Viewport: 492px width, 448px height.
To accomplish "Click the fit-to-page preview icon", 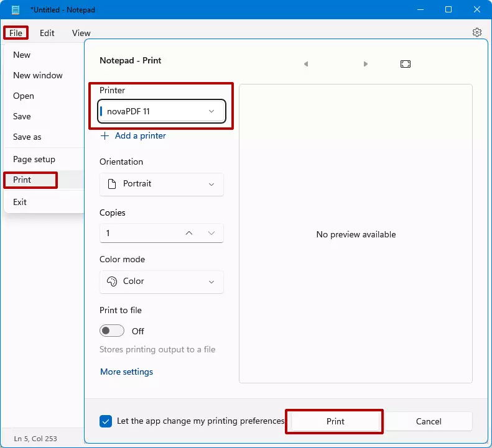I will pyautogui.click(x=406, y=64).
